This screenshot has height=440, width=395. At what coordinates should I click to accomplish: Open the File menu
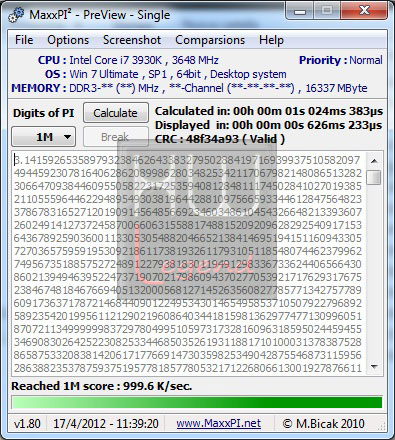click(24, 40)
